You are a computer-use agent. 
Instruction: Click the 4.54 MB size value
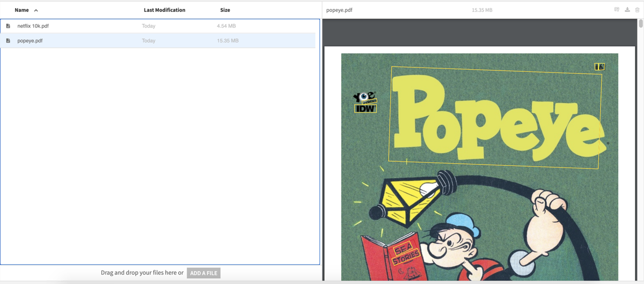point(226,26)
